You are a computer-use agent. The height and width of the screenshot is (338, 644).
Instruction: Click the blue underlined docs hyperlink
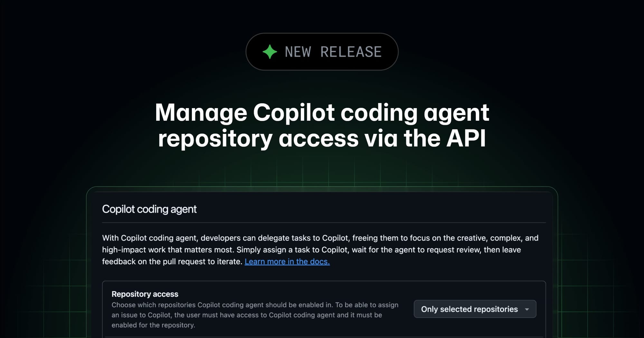[287, 261]
